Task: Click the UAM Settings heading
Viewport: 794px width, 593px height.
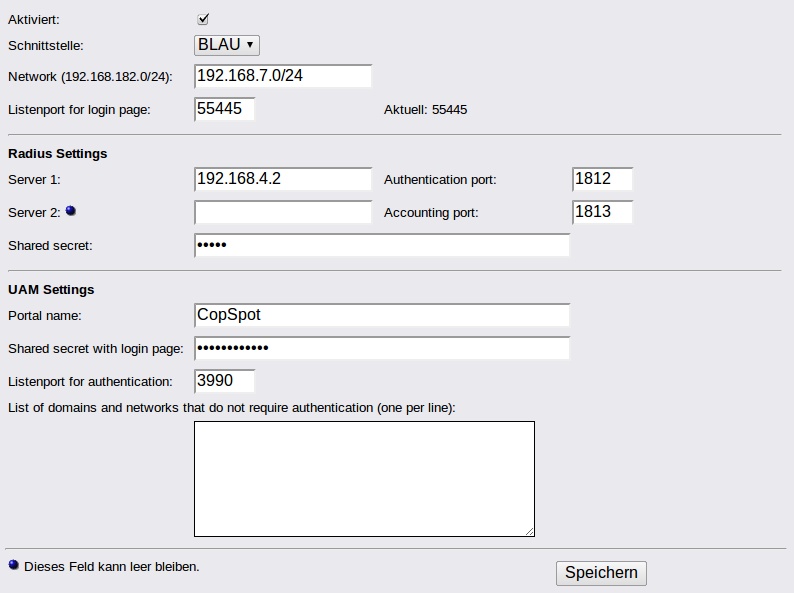Action: tap(51, 290)
